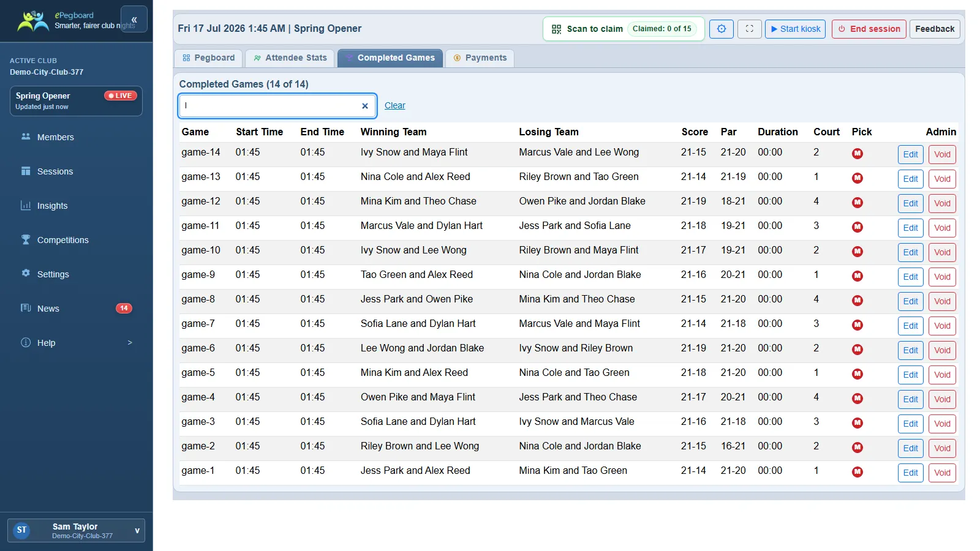Screen dimensions: 980x551
Task: Edit game-7
Action: pyautogui.click(x=911, y=326)
